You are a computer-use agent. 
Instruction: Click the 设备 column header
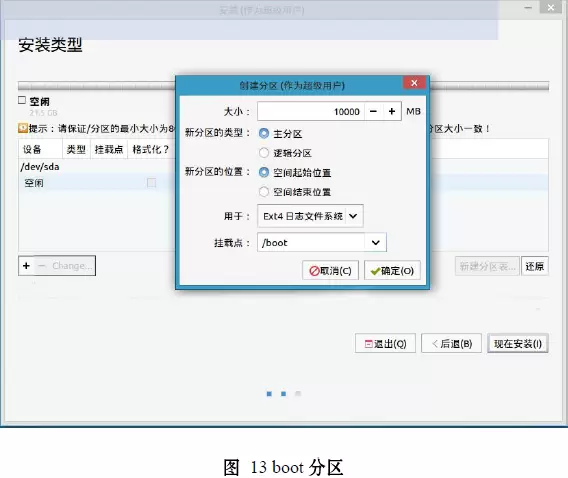(x=41, y=149)
